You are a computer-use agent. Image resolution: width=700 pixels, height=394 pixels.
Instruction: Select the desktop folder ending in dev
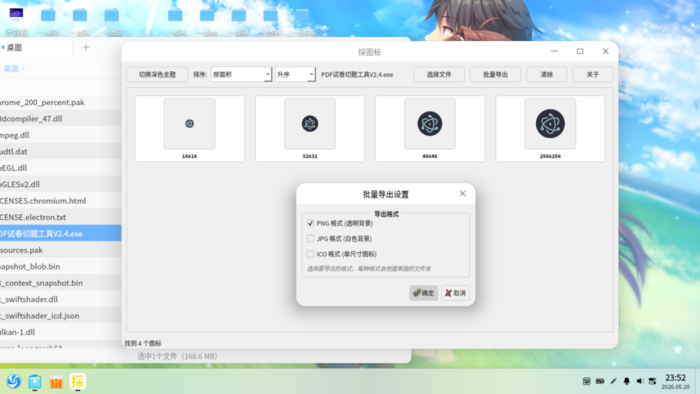coord(207,21)
